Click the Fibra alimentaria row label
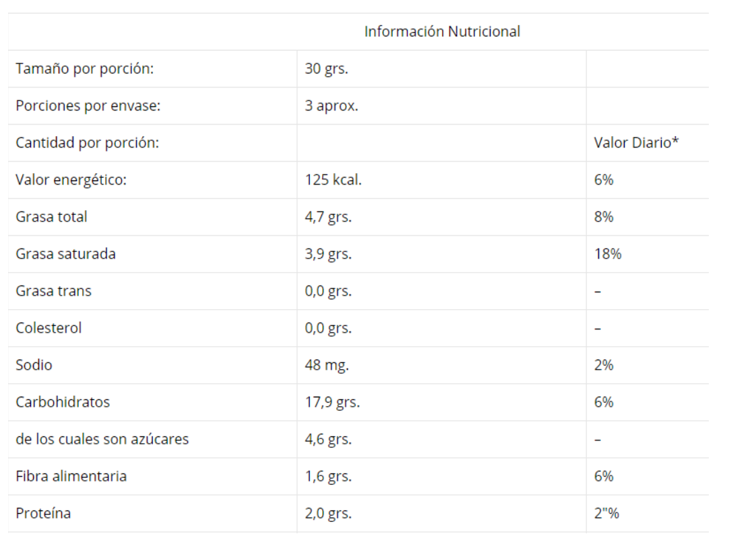The image size is (756, 534). pos(71,476)
